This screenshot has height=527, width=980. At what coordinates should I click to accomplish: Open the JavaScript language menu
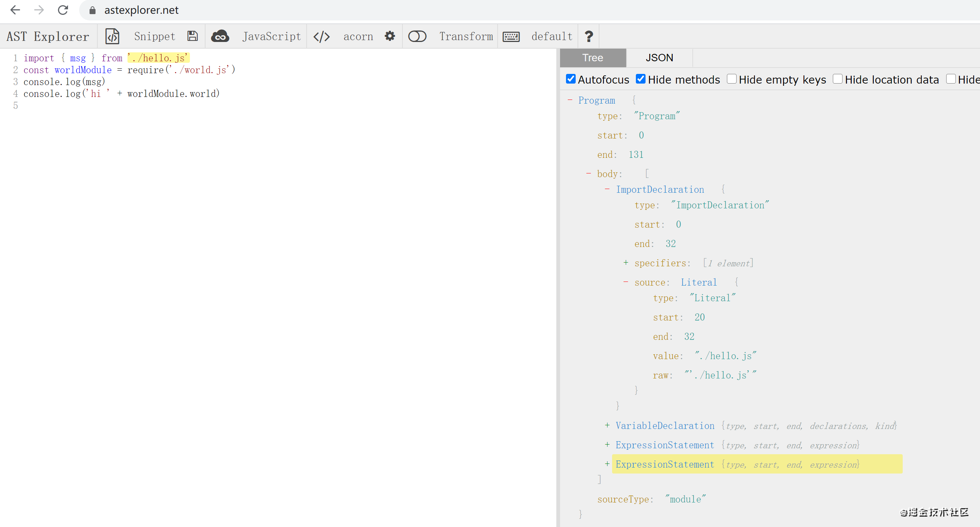(x=271, y=36)
